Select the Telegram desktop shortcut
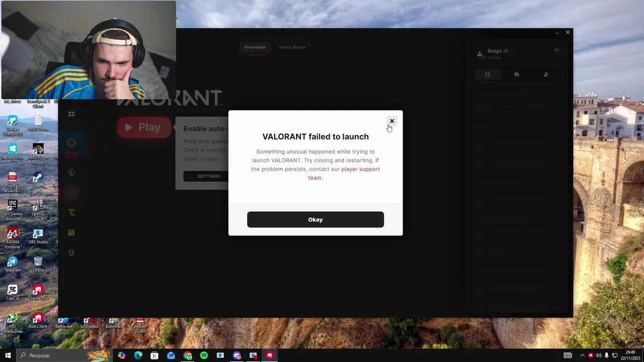 click(x=13, y=264)
